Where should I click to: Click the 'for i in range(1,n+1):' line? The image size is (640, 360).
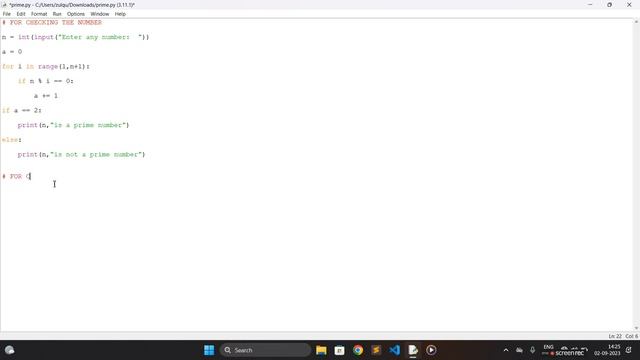tap(46, 67)
